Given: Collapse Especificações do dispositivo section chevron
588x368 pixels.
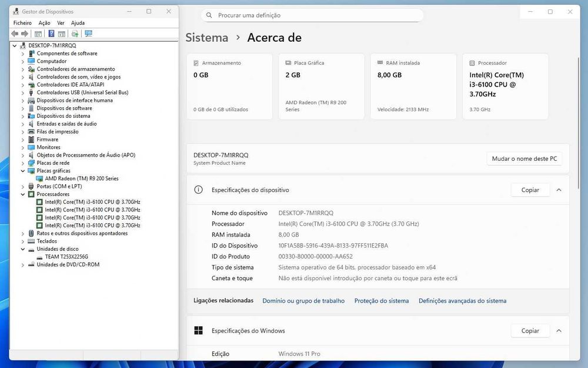Looking at the screenshot, I should pyautogui.click(x=559, y=190).
